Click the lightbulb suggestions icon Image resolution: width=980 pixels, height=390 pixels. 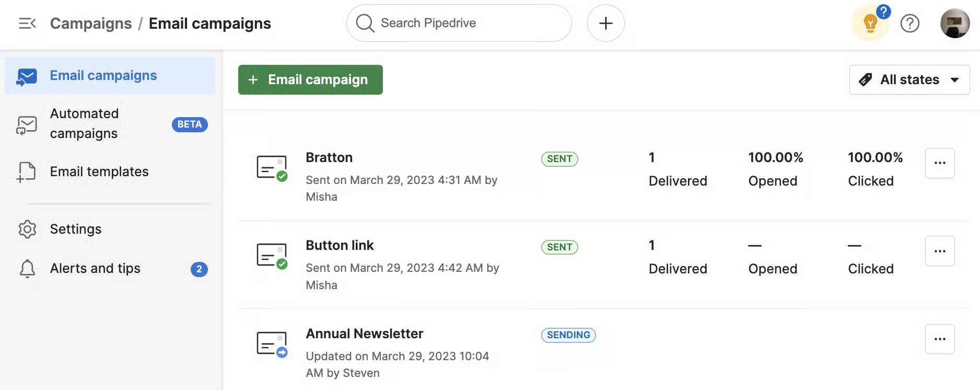click(869, 23)
